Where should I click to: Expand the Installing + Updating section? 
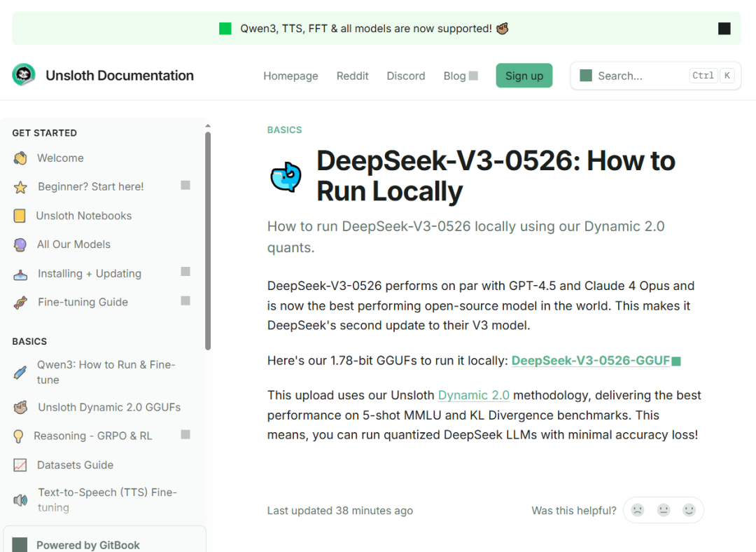click(185, 272)
